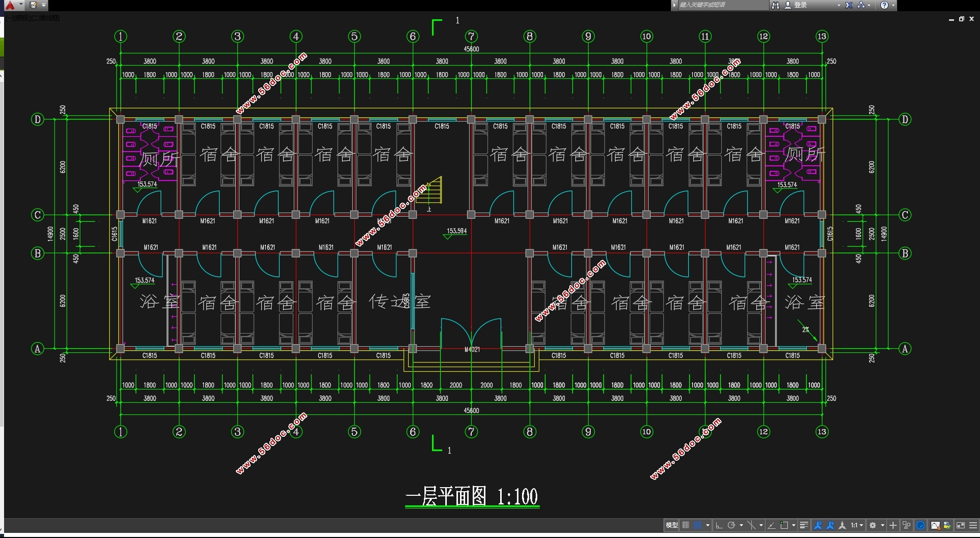Toggle snap mode dotted grid icon
Screen dimensions: 980x538
[x=698, y=525]
